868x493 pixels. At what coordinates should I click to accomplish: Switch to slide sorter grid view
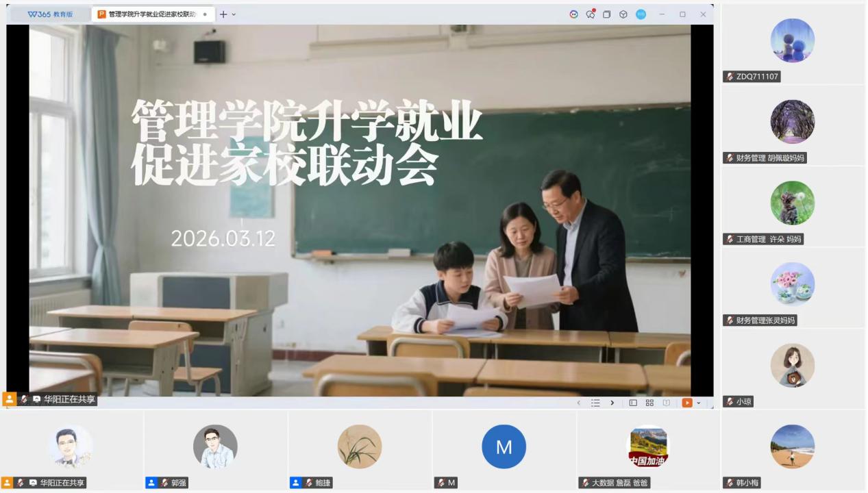(x=649, y=403)
